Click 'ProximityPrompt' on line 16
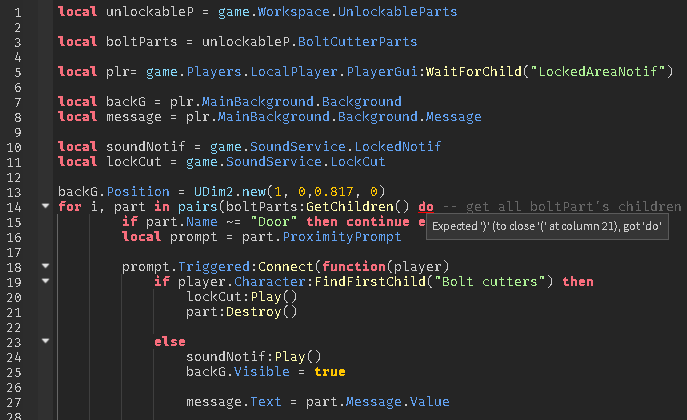 click(342, 236)
